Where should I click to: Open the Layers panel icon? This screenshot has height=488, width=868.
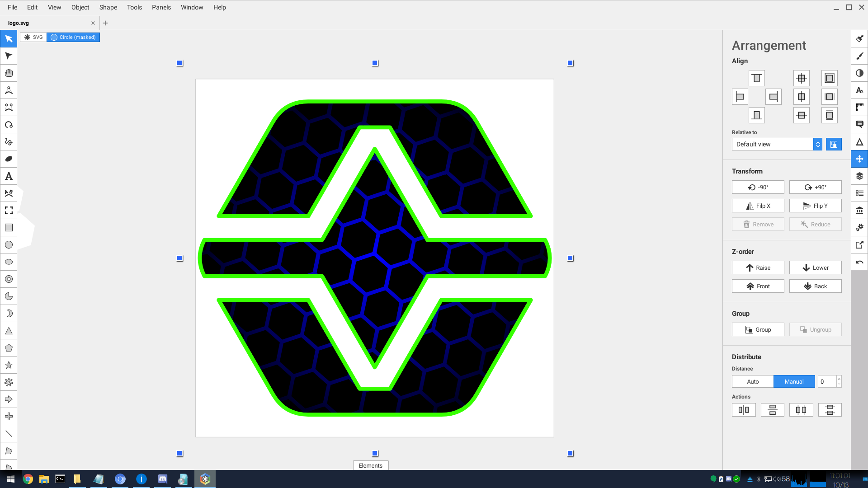(x=859, y=176)
